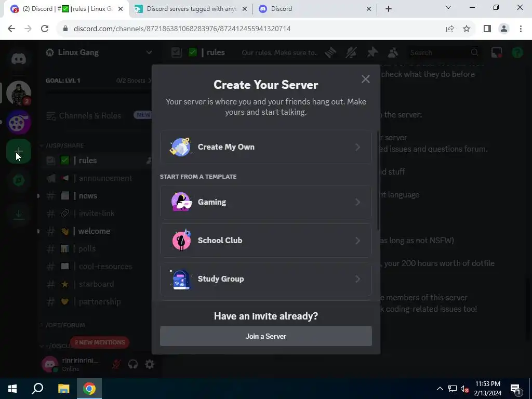This screenshot has height=399, width=532.
Task: Open Chrome three-dot menu
Action: (521, 29)
